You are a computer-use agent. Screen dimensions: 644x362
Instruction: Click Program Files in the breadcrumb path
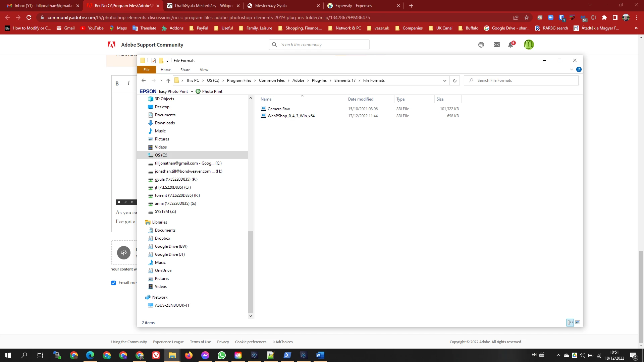pyautogui.click(x=239, y=80)
